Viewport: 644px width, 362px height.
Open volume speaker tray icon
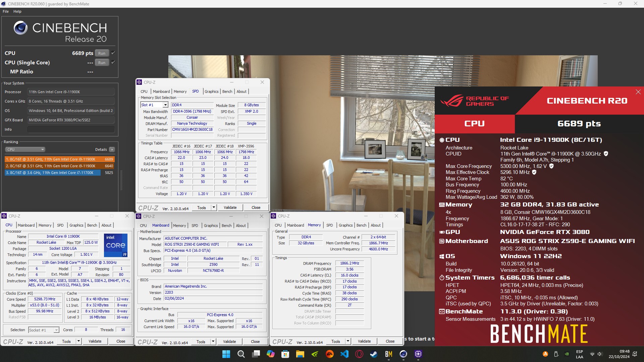pyautogui.click(x=600, y=354)
